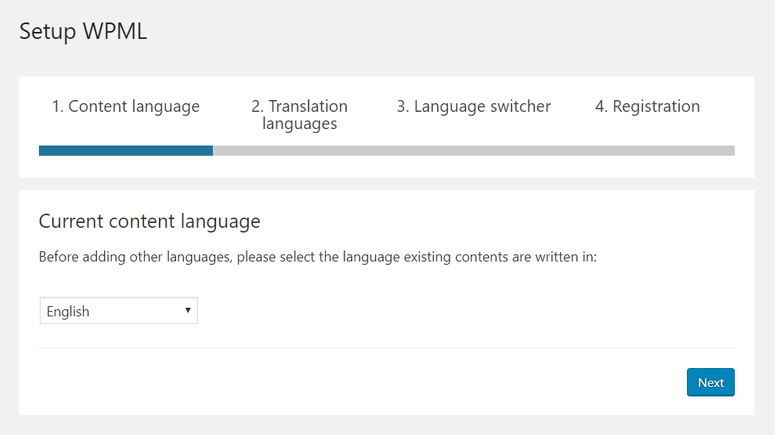Viewport: 775px width, 435px height.
Task: Select the 1. Content language step
Action: (126, 106)
